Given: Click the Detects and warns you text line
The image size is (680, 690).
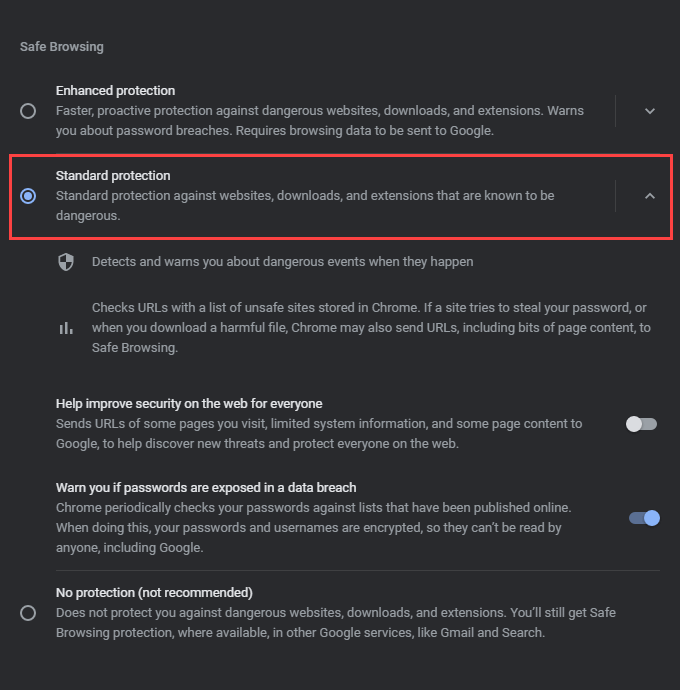Looking at the screenshot, I should [x=282, y=262].
